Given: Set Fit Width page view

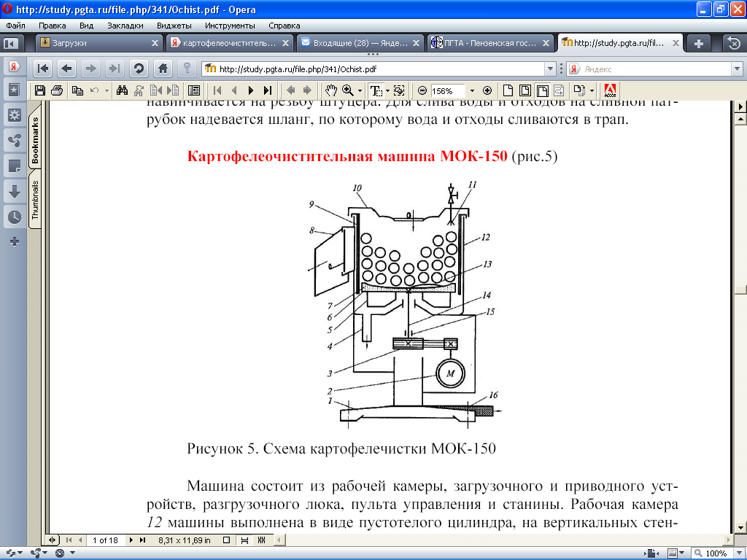Looking at the screenshot, I should [542, 90].
